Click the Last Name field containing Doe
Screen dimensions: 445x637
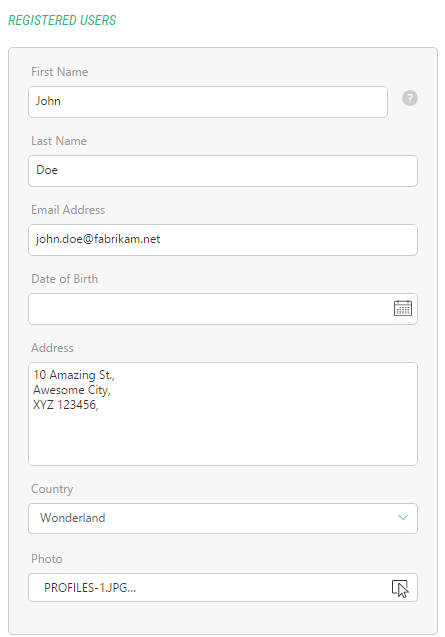point(223,171)
